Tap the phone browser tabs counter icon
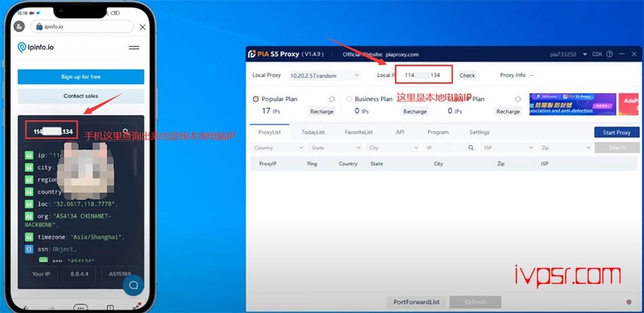The width and height of the screenshot is (644, 313). point(110,308)
